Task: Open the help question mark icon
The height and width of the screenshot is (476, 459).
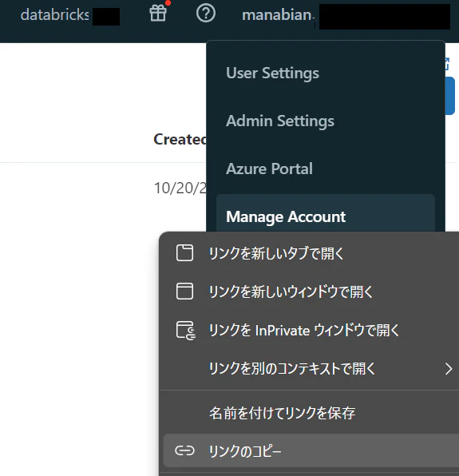Action: pyautogui.click(x=206, y=14)
